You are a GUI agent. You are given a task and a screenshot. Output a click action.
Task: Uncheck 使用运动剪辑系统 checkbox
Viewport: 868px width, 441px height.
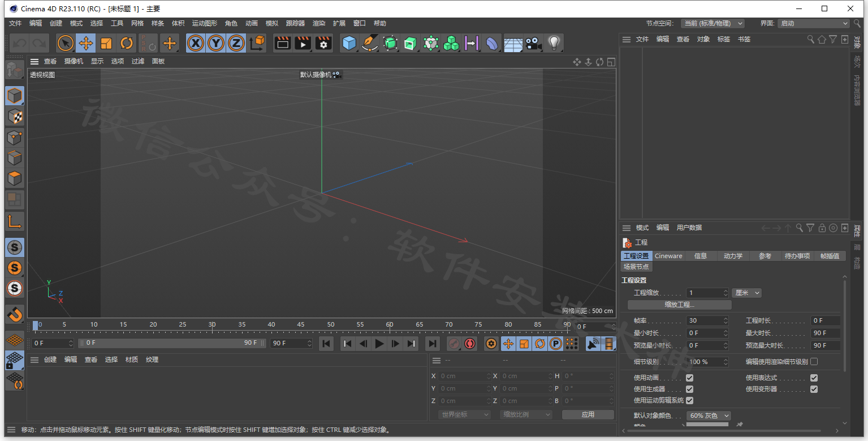click(x=689, y=400)
